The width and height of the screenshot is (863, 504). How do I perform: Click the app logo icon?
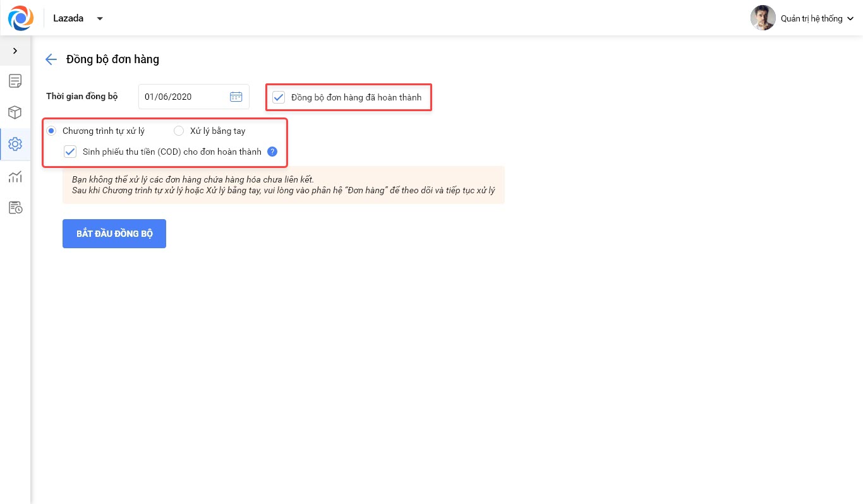(20, 18)
